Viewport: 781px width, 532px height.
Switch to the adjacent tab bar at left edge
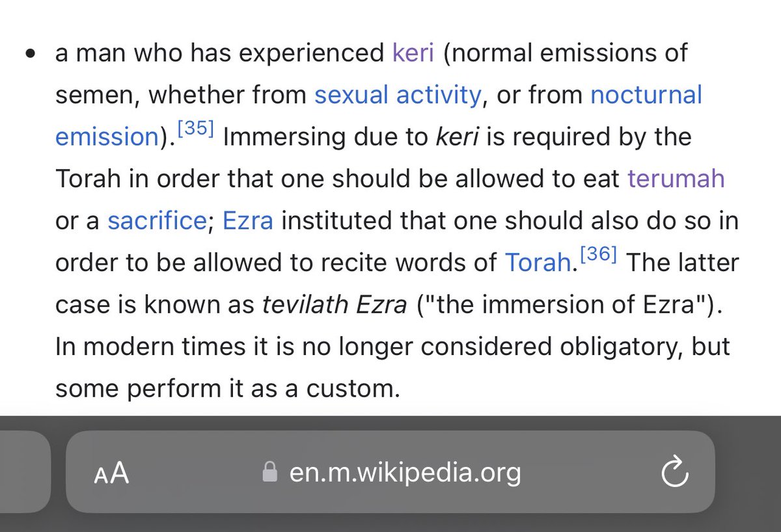[x=25, y=473]
